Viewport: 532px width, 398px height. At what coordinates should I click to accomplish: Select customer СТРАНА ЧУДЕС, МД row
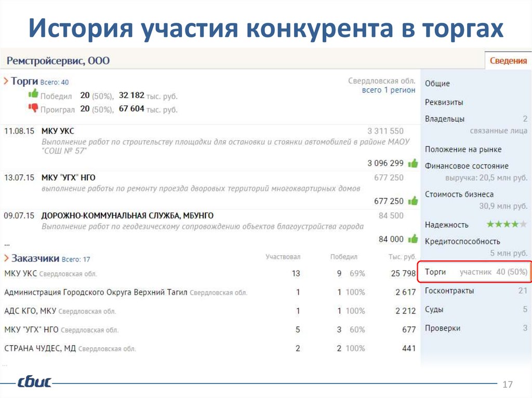pyautogui.click(x=40, y=348)
